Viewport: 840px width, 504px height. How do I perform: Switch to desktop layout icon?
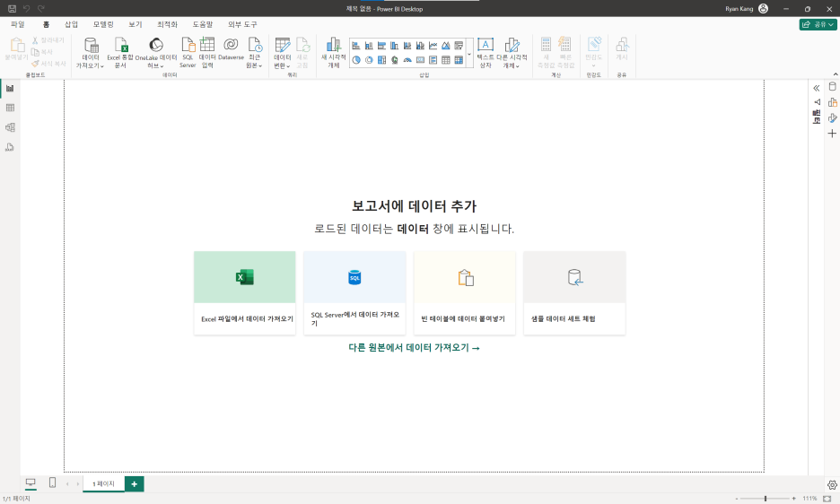pyautogui.click(x=31, y=482)
